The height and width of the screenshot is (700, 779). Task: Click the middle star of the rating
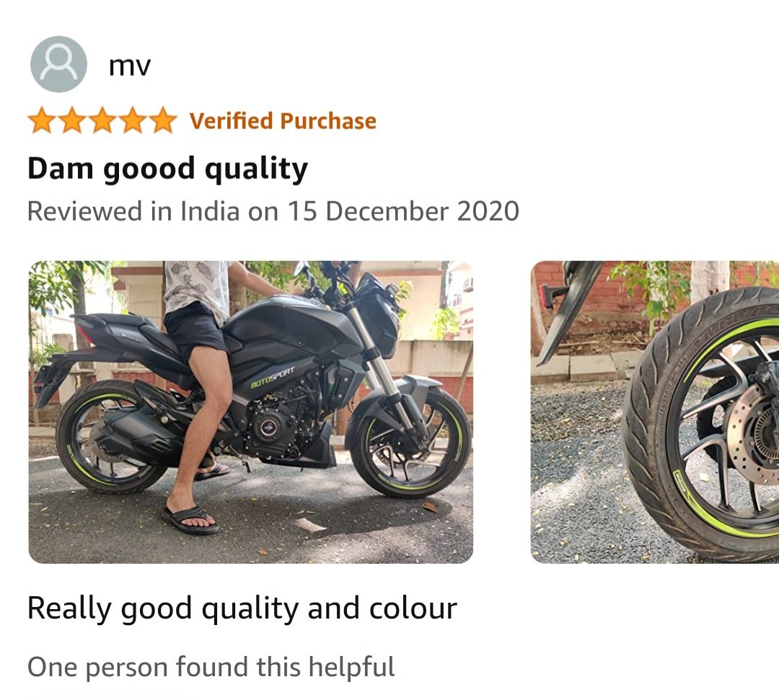pyautogui.click(x=103, y=120)
